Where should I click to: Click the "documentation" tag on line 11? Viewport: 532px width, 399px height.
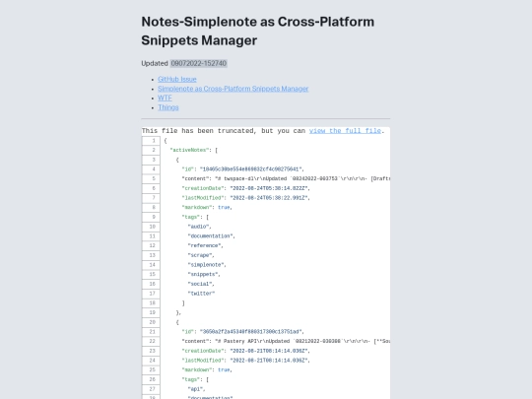210,236
